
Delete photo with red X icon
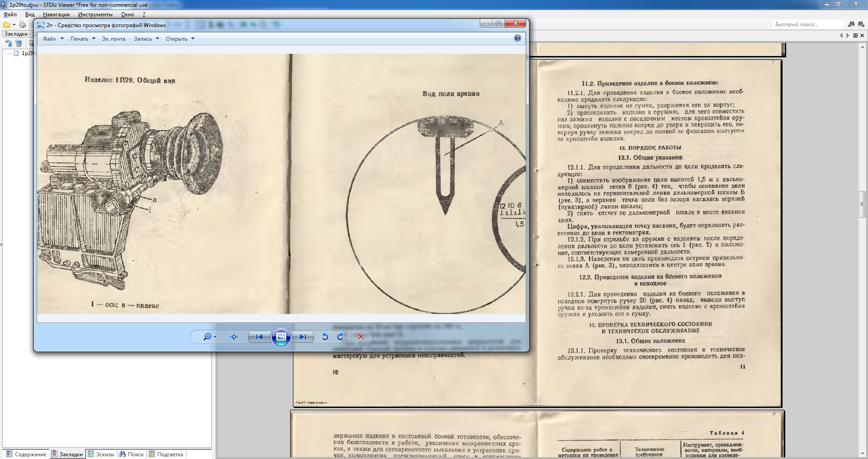[361, 337]
